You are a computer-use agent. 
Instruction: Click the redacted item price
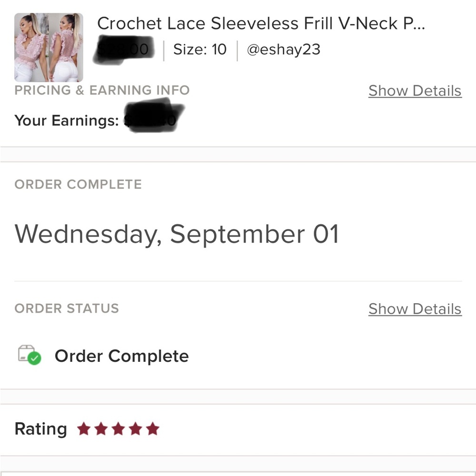pos(124,50)
